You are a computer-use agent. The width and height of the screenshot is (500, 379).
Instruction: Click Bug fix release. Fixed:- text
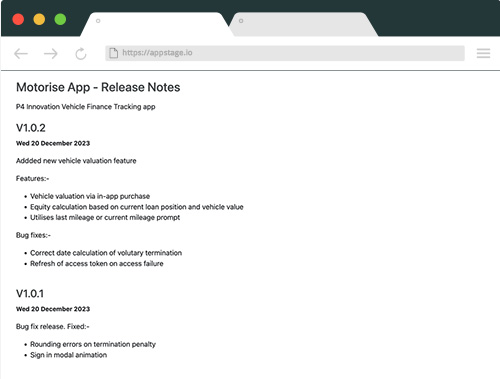click(x=53, y=326)
